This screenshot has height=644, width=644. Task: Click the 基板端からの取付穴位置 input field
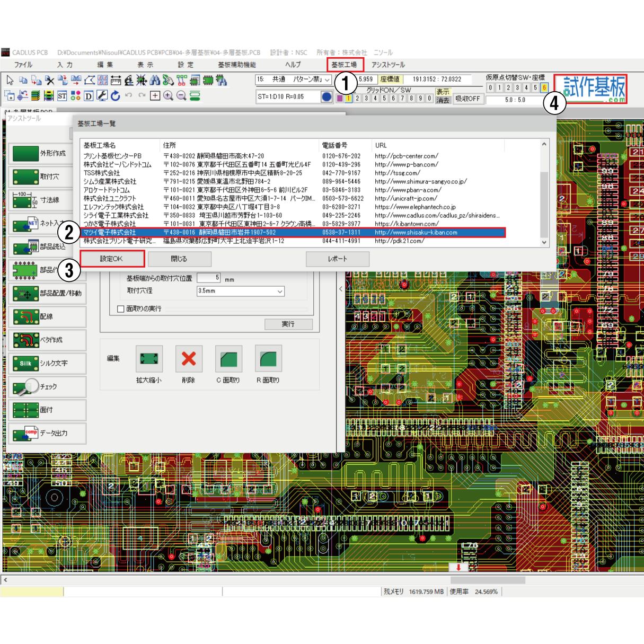click(209, 278)
